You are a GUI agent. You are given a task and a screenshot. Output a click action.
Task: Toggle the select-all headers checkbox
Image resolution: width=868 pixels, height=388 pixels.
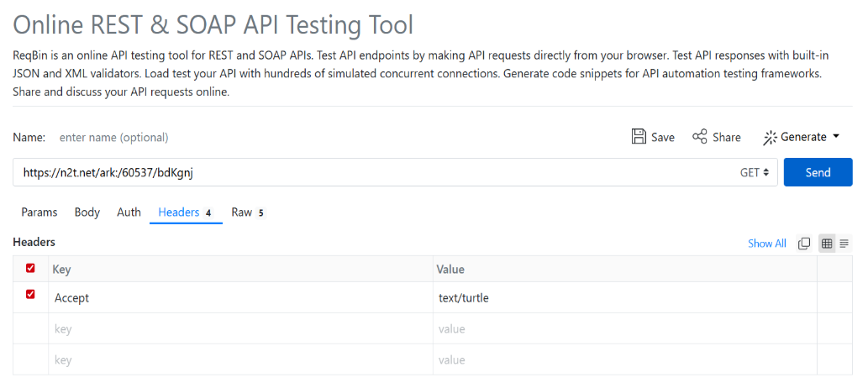(x=31, y=269)
